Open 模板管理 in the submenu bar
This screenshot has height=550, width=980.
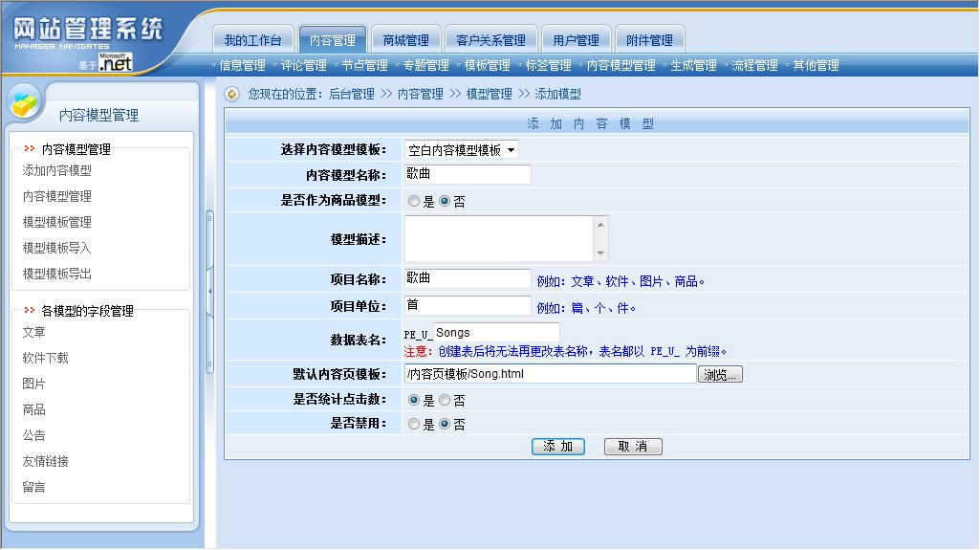point(487,65)
